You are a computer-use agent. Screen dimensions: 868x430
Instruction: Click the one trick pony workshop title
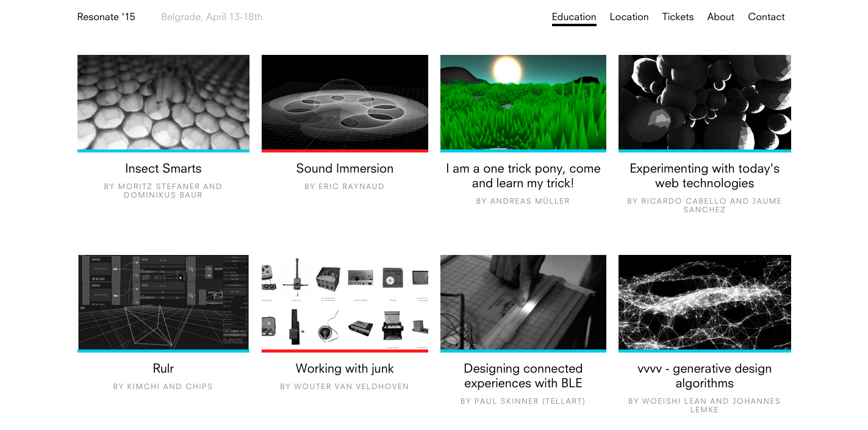pyautogui.click(x=523, y=176)
